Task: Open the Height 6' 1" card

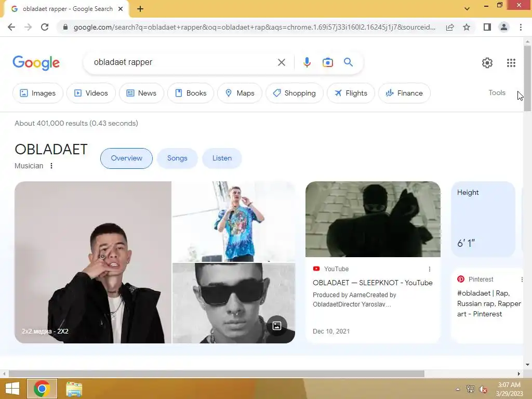Action: pyautogui.click(x=483, y=219)
